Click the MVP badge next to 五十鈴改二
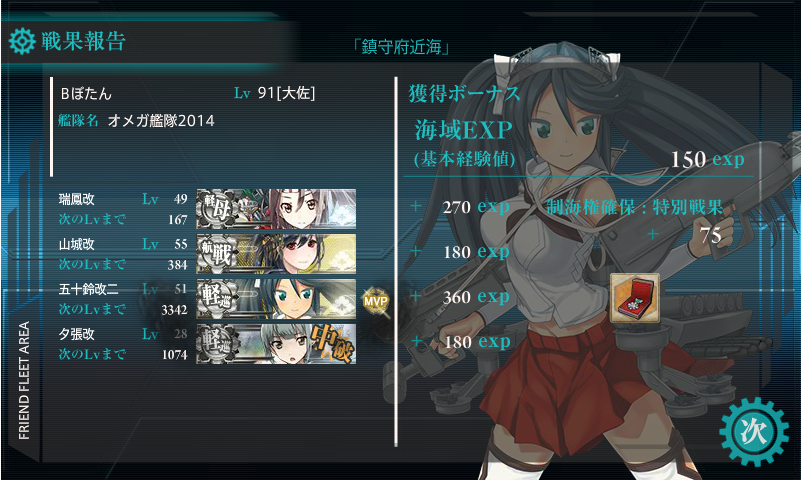 [x=375, y=301]
